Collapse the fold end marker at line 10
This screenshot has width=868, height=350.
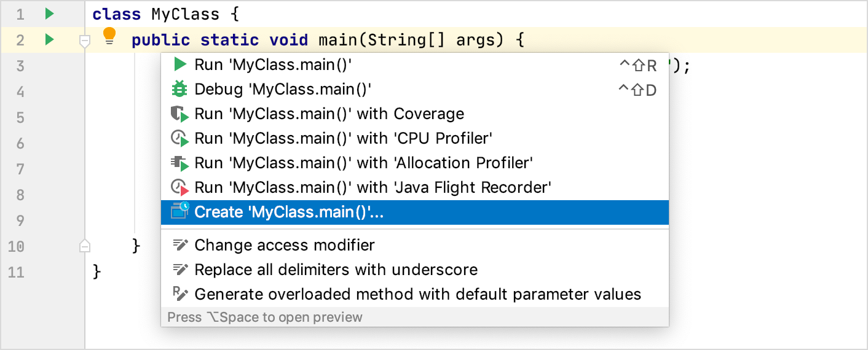[x=85, y=246]
